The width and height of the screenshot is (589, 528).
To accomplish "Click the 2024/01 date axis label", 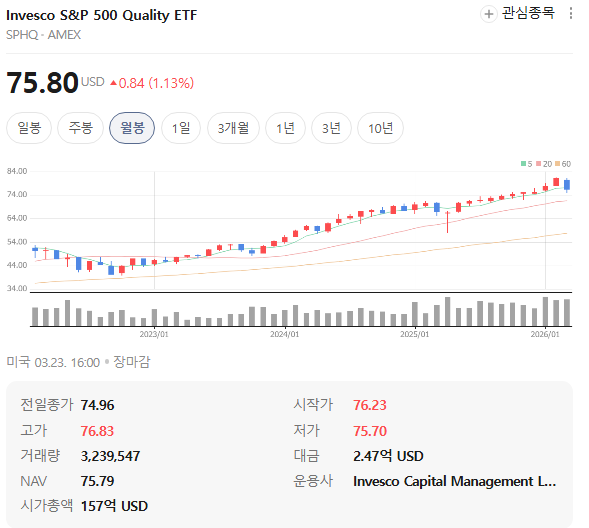I will pyautogui.click(x=284, y=334).
